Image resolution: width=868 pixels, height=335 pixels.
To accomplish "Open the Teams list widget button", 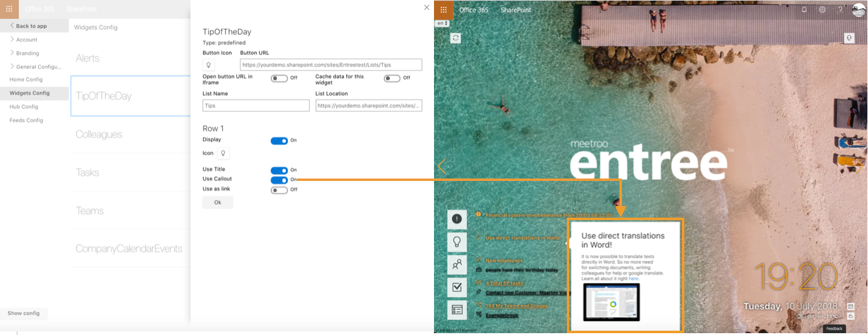I will tap(457, 310).
